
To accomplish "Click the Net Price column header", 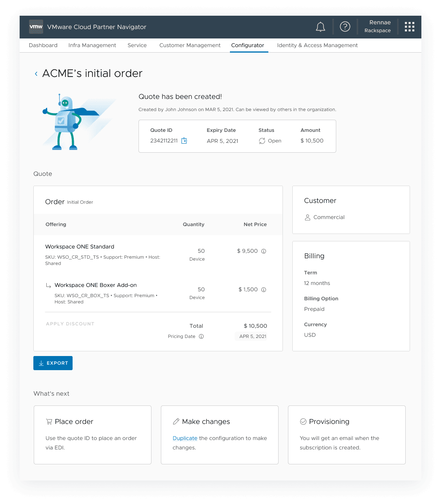I will [x=255, y=225].
